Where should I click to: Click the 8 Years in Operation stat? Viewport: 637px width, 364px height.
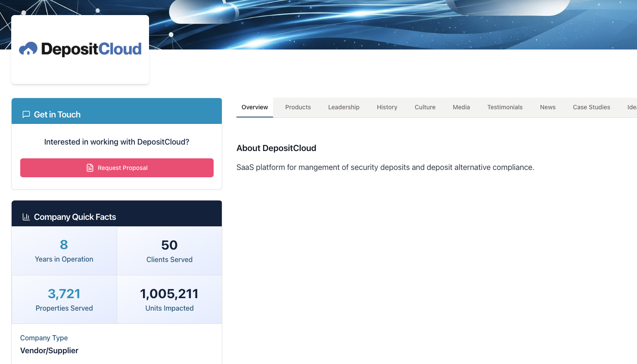64,251
